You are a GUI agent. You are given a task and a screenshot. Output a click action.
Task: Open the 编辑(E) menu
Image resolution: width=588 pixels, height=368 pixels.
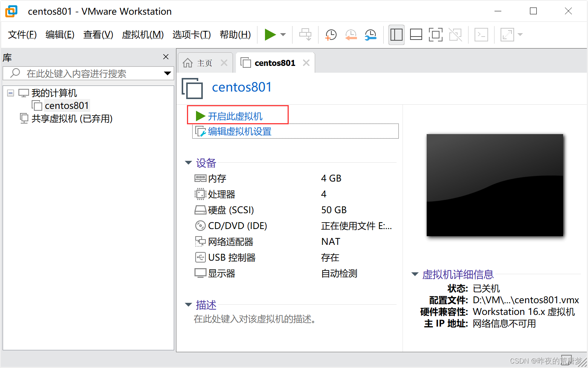(x=60, y=35)
